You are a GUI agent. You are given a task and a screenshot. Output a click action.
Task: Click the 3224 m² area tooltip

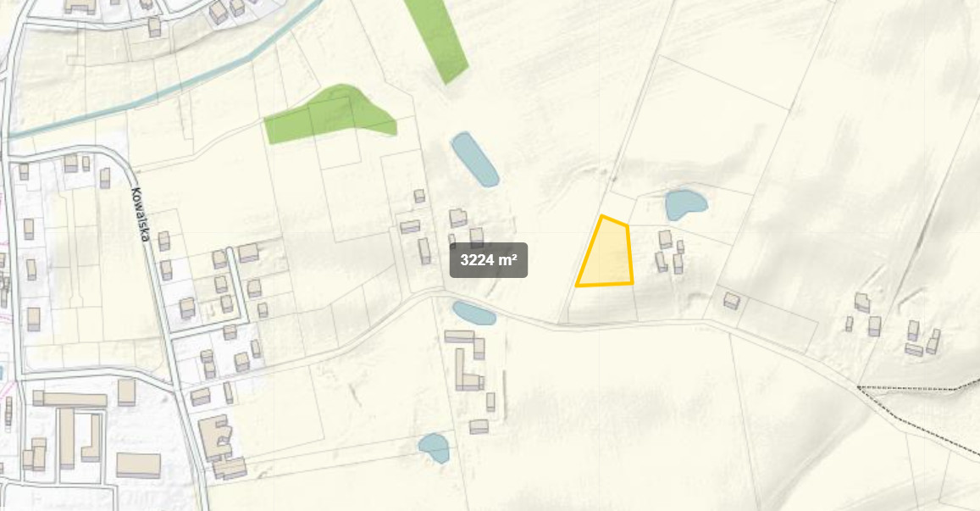click(489, 260)
